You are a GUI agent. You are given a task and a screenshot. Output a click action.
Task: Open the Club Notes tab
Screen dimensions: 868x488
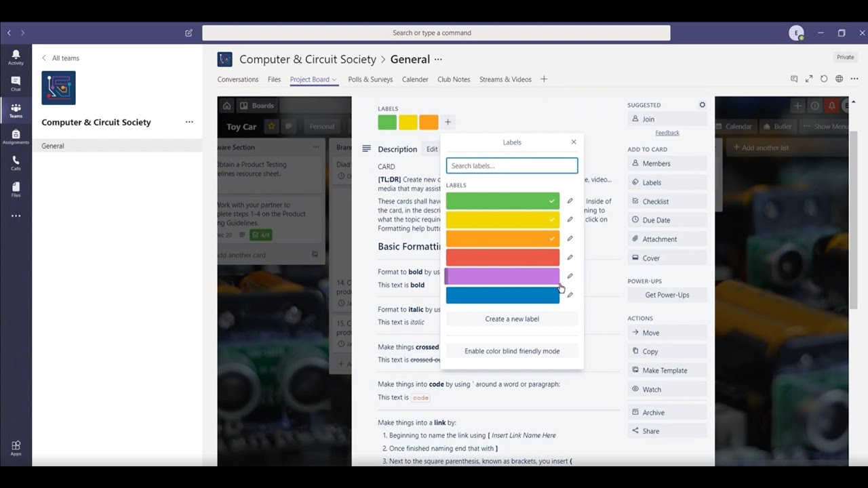point(454,79)
